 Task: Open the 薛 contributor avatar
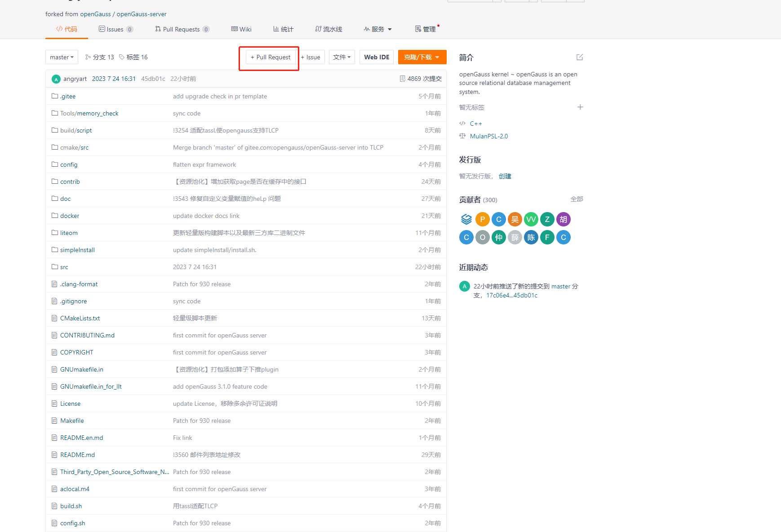pos(515,237)
